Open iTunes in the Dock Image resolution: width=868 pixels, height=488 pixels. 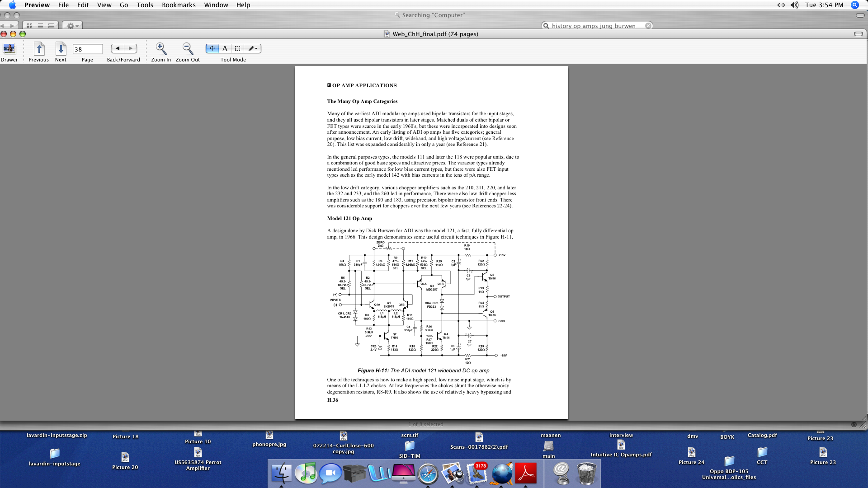pos(306,473)
